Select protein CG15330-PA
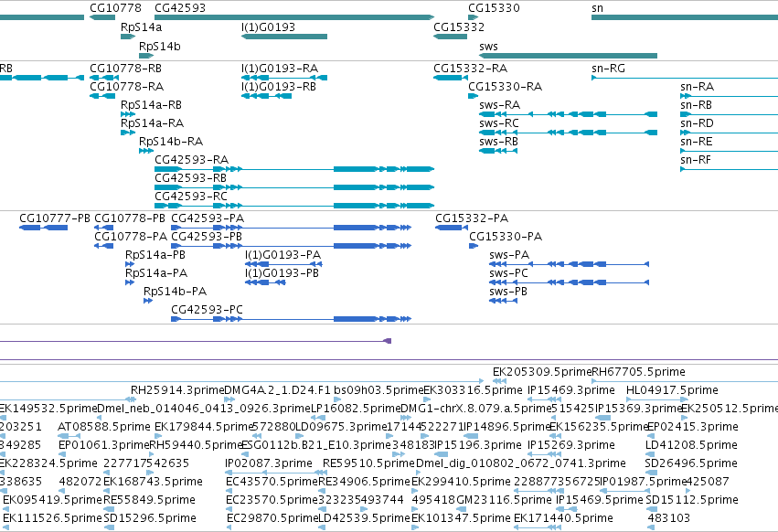 [x=474, y=246]
